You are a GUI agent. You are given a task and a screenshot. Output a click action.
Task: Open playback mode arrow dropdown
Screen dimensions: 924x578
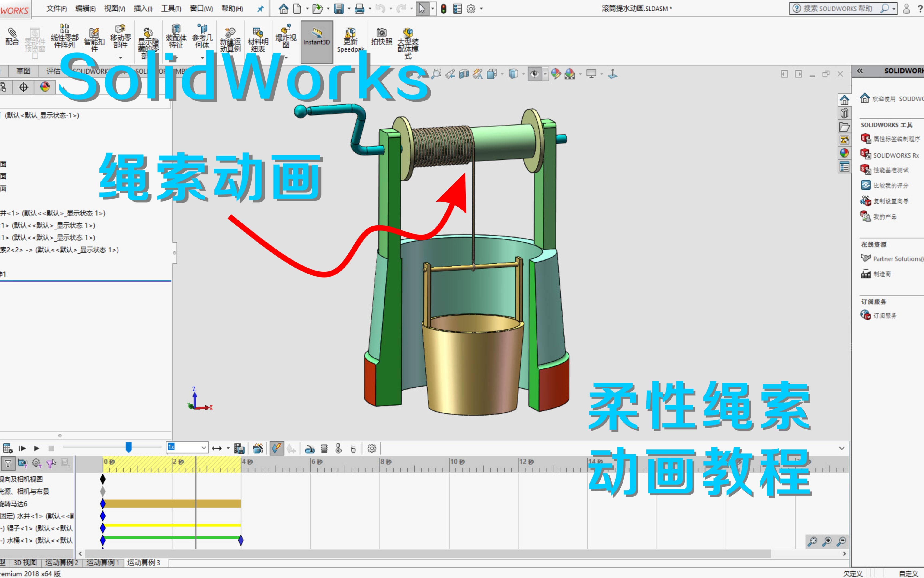click(x=228, y=449)
